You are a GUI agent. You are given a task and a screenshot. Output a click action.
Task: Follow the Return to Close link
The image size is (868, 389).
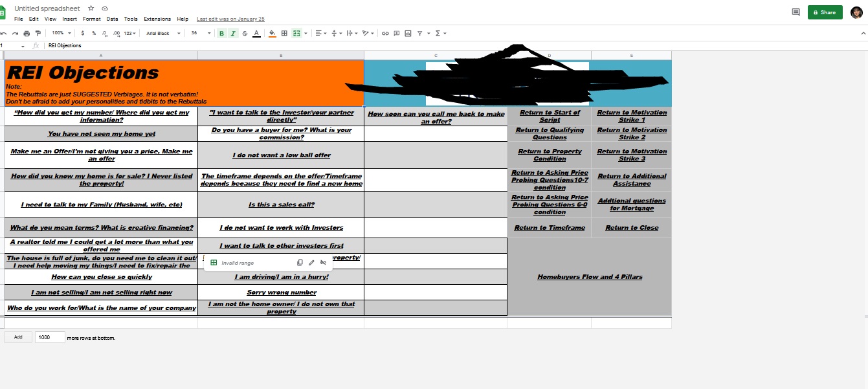632,228
